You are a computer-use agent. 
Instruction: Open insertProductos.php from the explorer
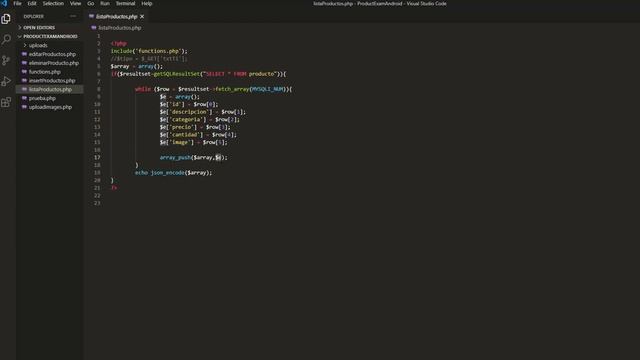(x=52, y=80)
